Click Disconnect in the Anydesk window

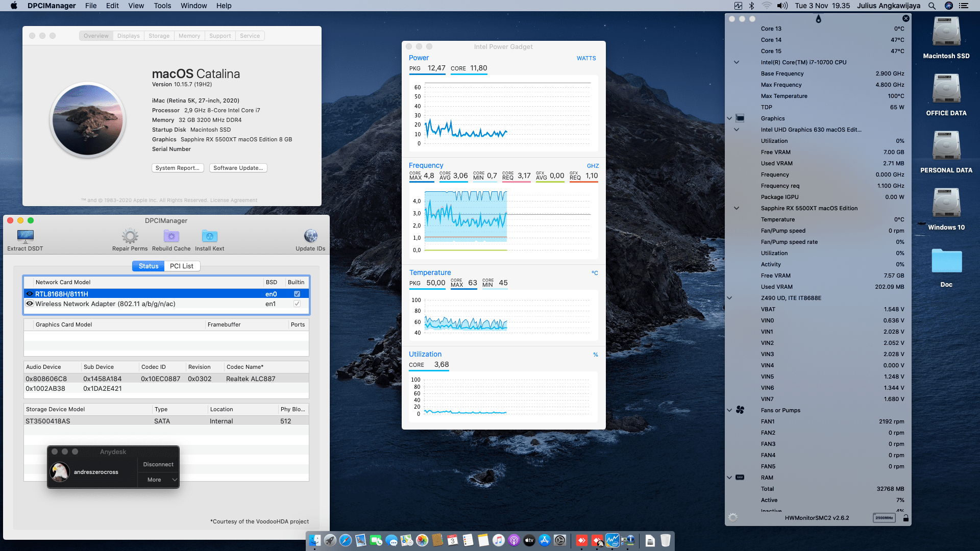pyautogui.click(x=158, y=464)
